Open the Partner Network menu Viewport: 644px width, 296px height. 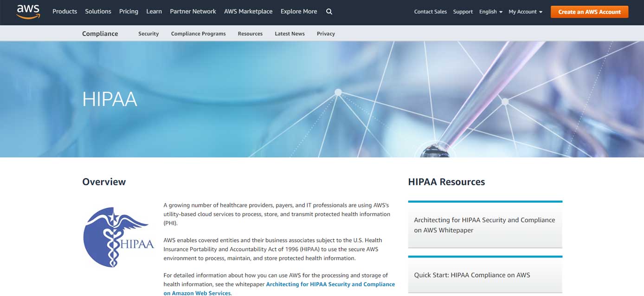193,12
